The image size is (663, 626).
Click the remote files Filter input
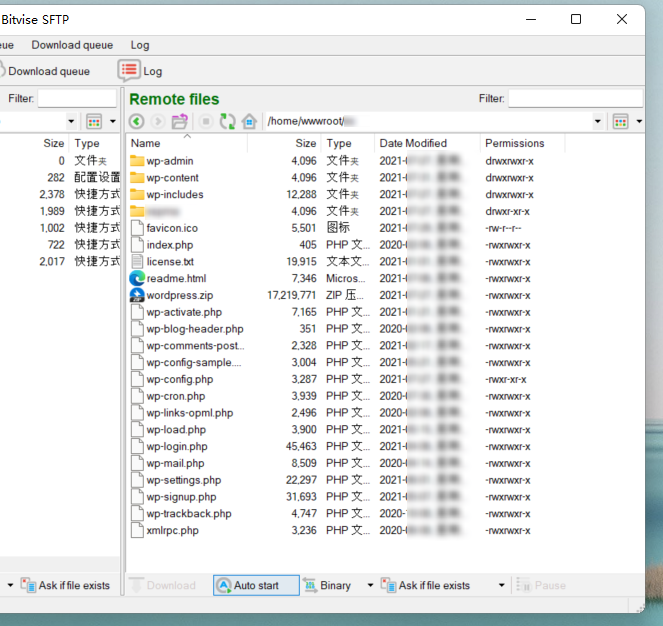575,98
